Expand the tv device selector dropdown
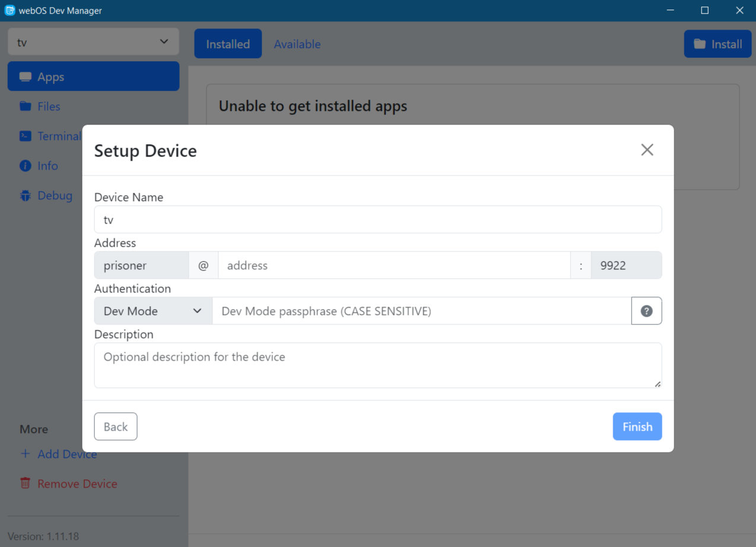Screen dimensions: 756x547 [93, 42]
